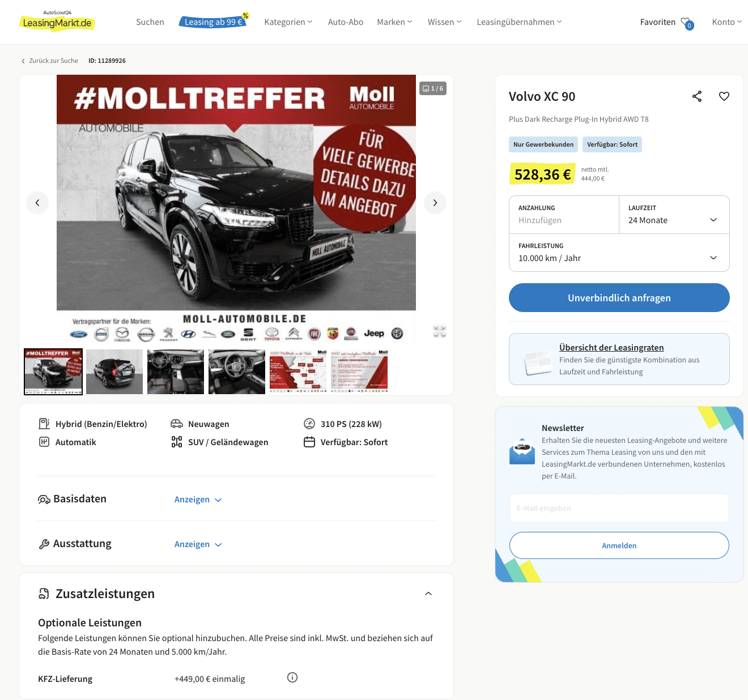Click the ID: 11289926 label
This screenshot has height=700, width=748.
(x=107, y=61)
